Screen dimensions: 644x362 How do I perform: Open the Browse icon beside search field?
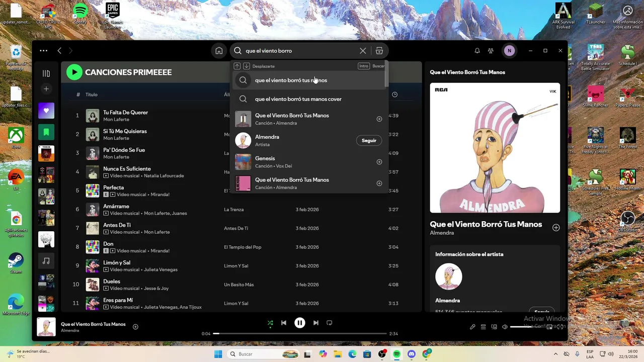[x=379, y=51]
